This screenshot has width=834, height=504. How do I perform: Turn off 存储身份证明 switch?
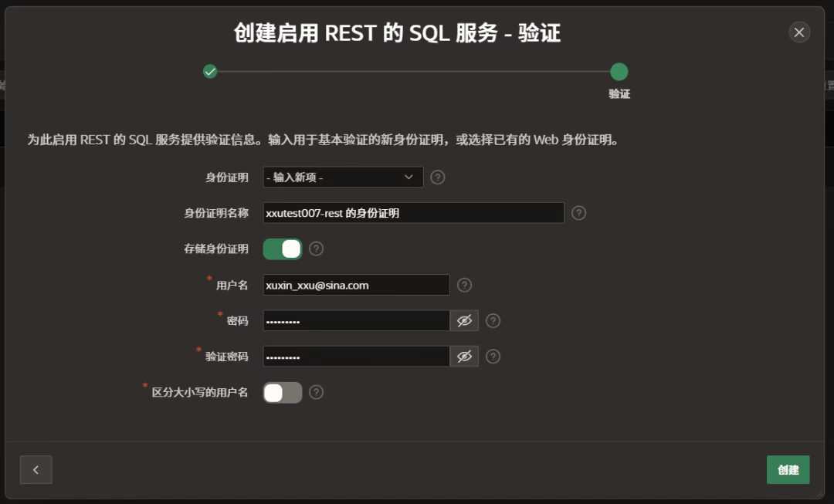click(x=282, y=249)
